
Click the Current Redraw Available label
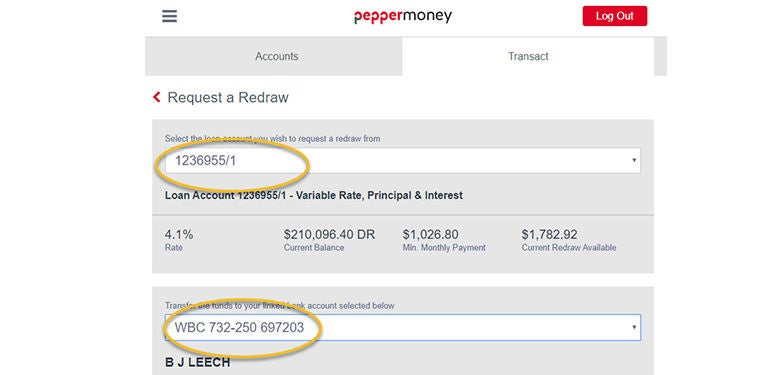[569, 248]
